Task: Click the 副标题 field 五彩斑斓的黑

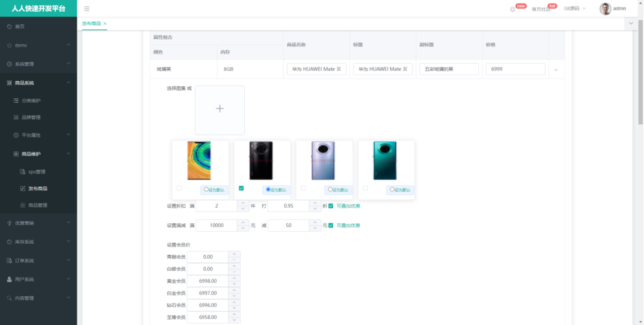Action: [x=449, y=69]
